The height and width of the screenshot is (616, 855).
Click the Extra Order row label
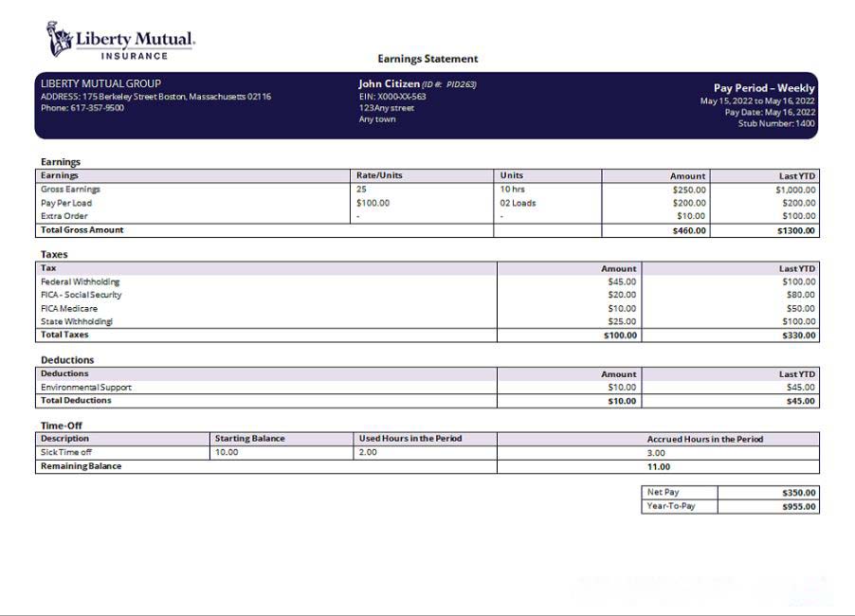[x=64, y=216]
